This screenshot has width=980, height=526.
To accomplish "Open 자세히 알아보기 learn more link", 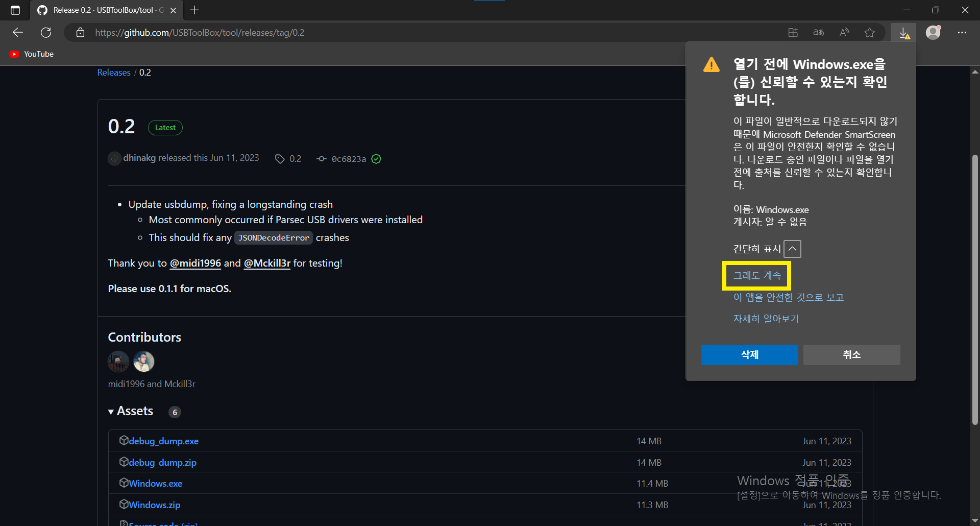I will point(766,319).
